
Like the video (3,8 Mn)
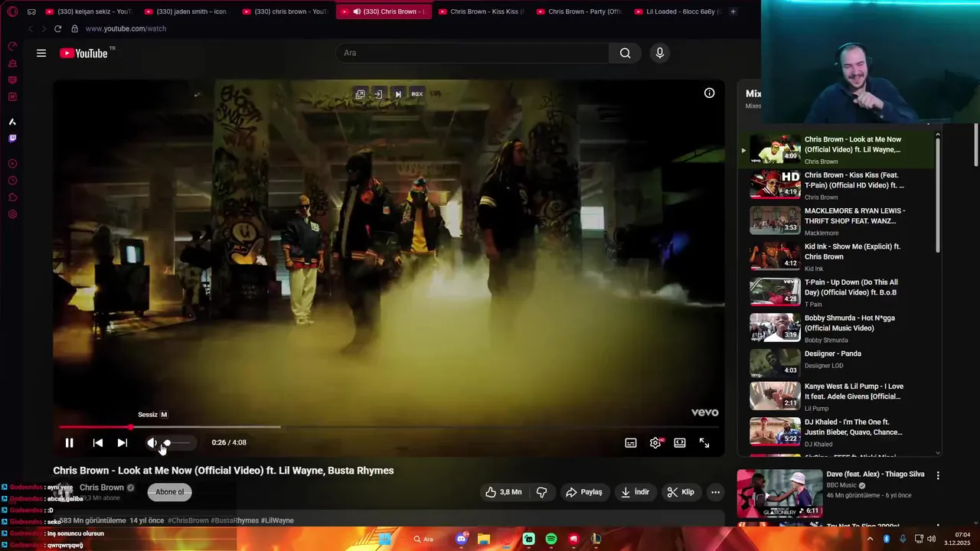point(504,492)
